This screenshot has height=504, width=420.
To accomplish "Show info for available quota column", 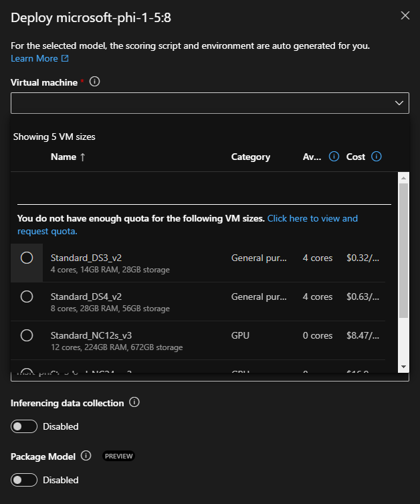I will tap(334, 157).
